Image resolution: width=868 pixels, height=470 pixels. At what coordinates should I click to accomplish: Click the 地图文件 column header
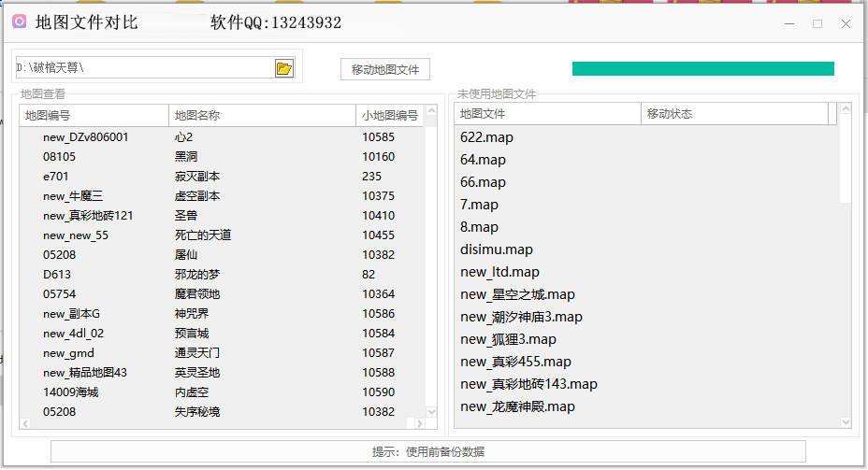coord(547,114)
